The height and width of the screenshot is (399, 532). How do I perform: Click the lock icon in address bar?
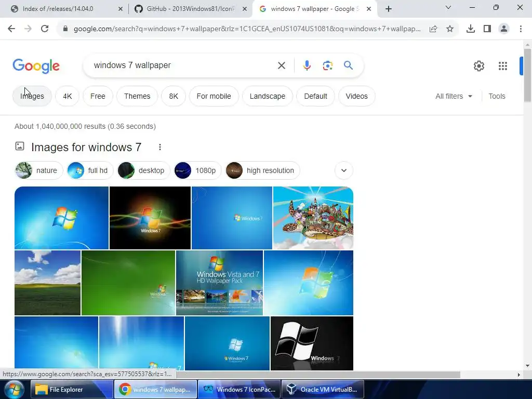click(x=65, y=29)
